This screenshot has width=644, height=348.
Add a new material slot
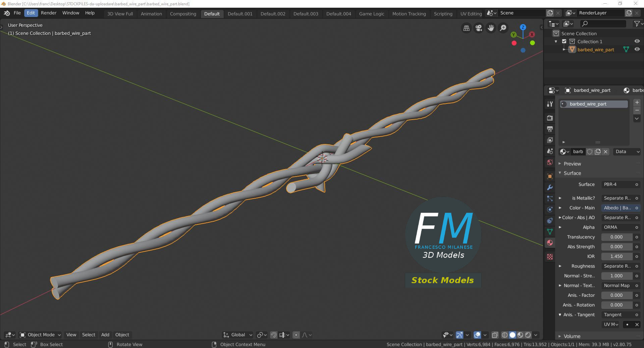point(637,102)
